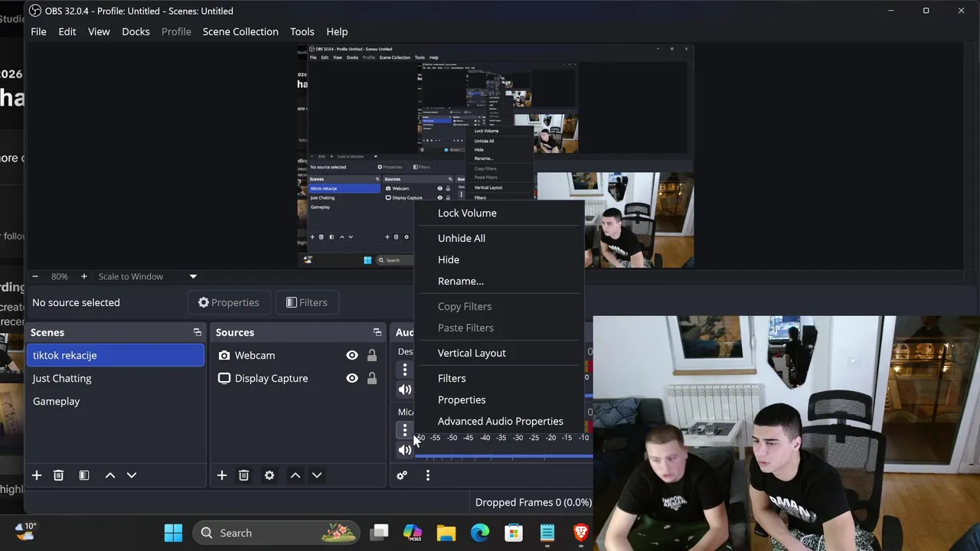Move source up arrow in Sources panel

point(296,475)
